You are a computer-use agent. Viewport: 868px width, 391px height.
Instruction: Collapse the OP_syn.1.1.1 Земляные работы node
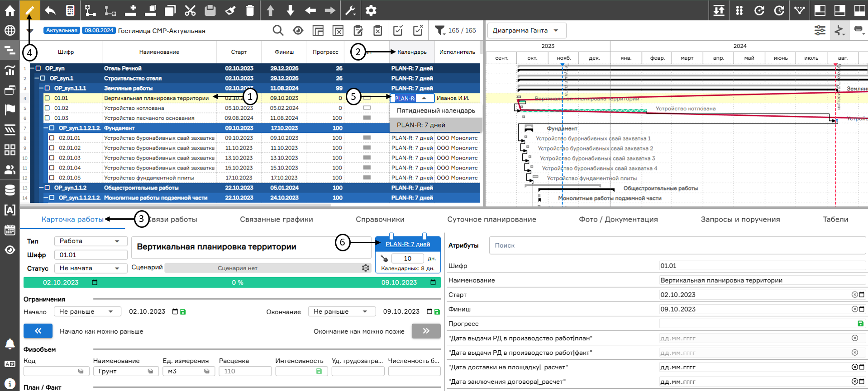click(41, 88)
